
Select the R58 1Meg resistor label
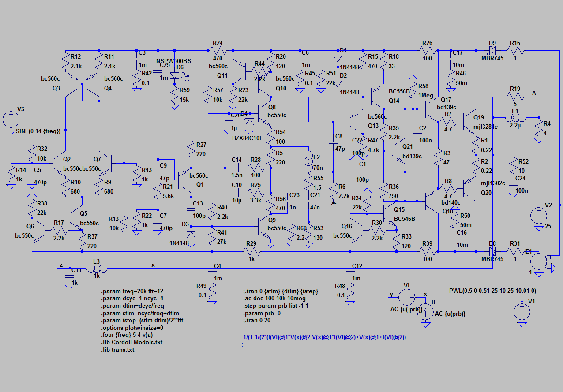[423, 86]
